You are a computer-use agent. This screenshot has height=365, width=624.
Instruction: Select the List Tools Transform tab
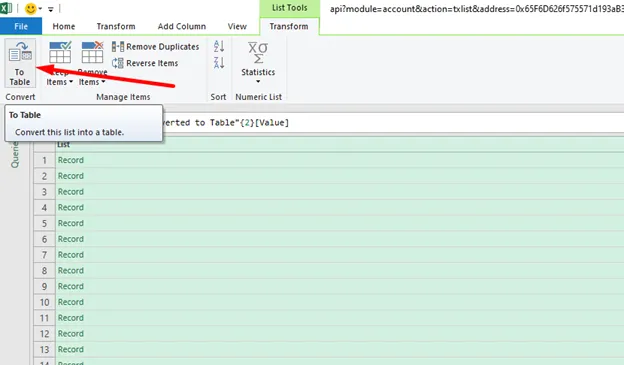(289, 26)
